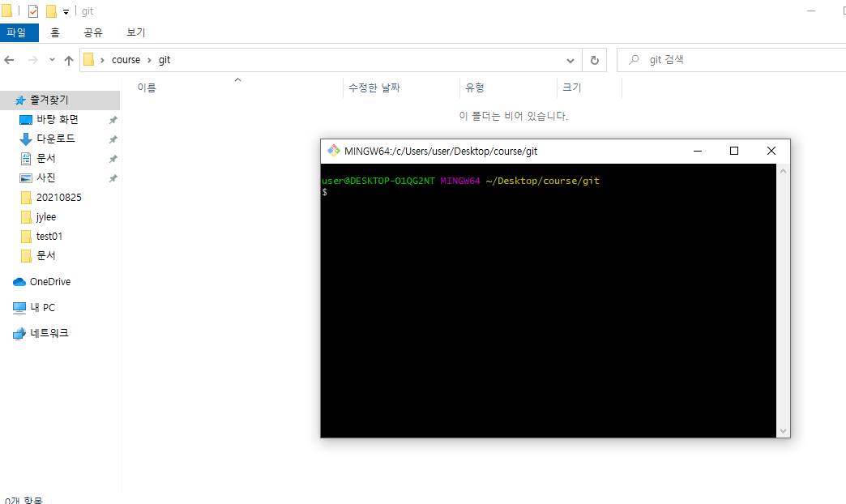This screenshot has height=504, width=846.
Task: Click the Git Bash logo in terminal title bar
Action: coord(333,151)
